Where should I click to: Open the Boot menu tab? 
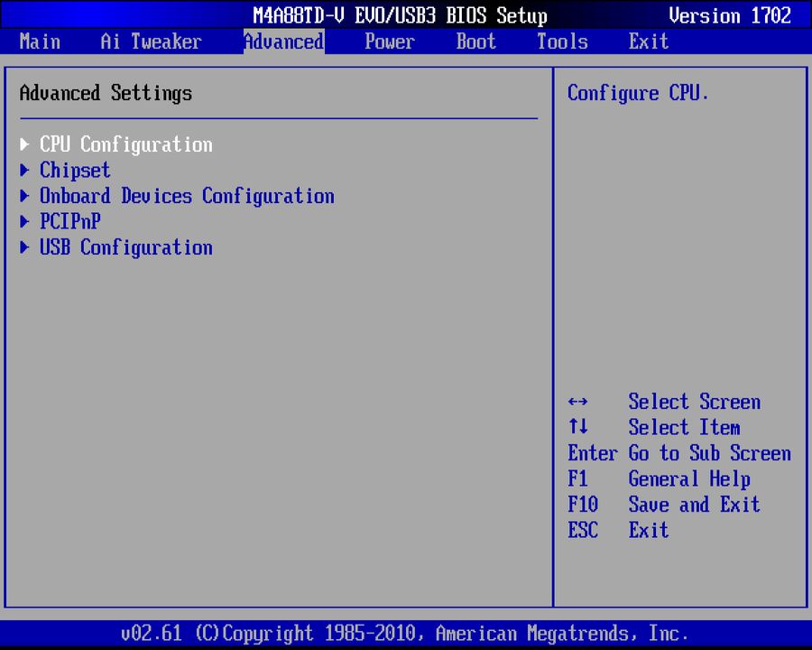click(475, 42)
